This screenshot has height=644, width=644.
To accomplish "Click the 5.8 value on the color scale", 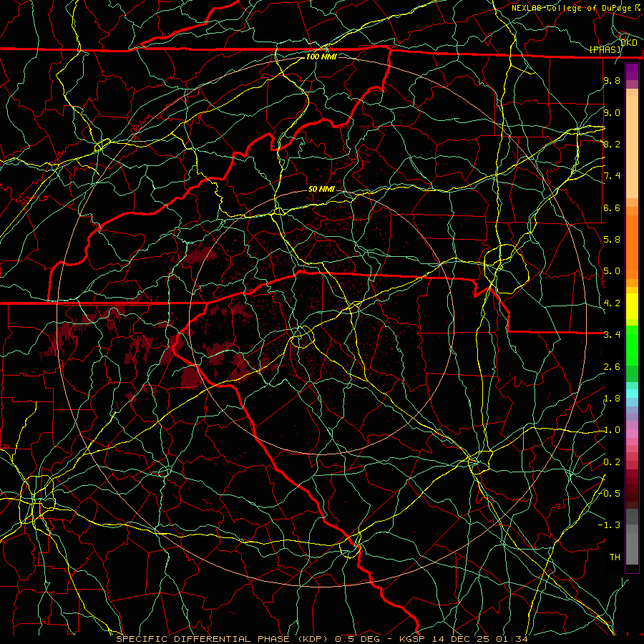I will pyautogui.click(x=612, y=240).
